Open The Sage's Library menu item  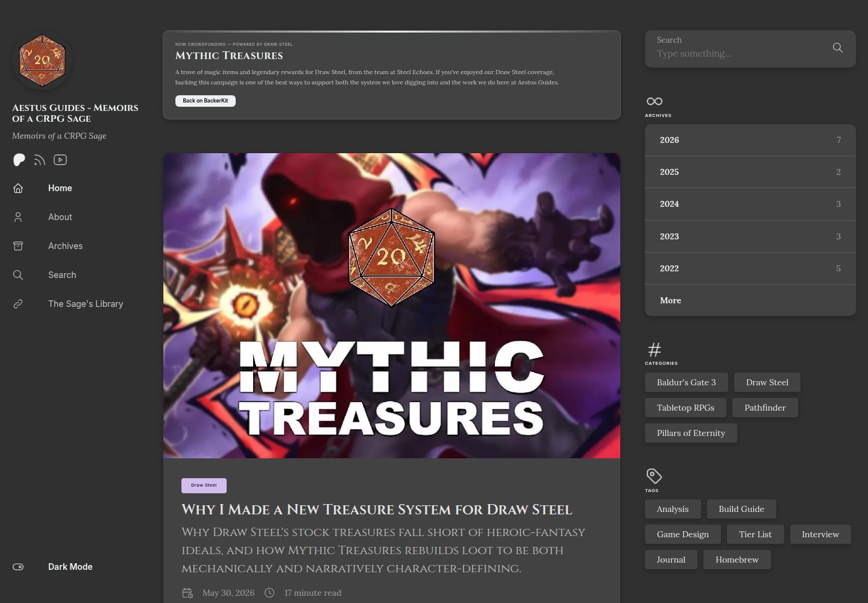tap(86, 304)
